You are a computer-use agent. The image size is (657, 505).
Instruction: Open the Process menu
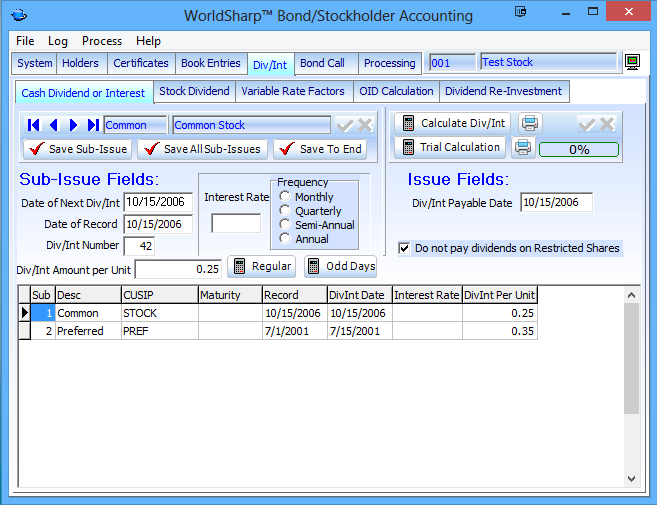[x=102, y=41]
